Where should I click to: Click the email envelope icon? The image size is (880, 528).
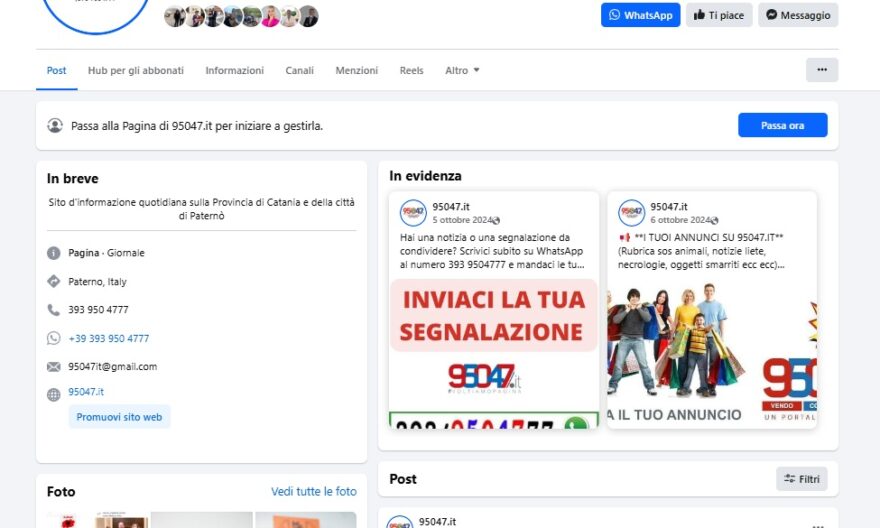[53, 367]
